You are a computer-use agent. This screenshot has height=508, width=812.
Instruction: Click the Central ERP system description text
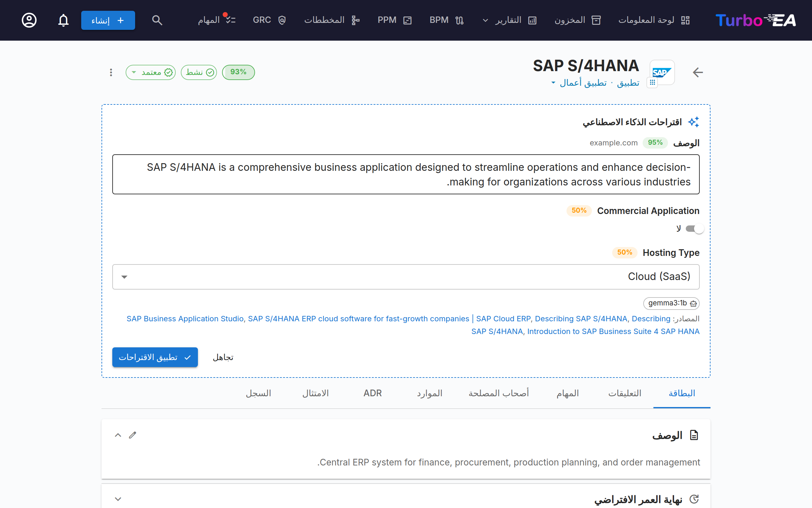tap(509, 462)
